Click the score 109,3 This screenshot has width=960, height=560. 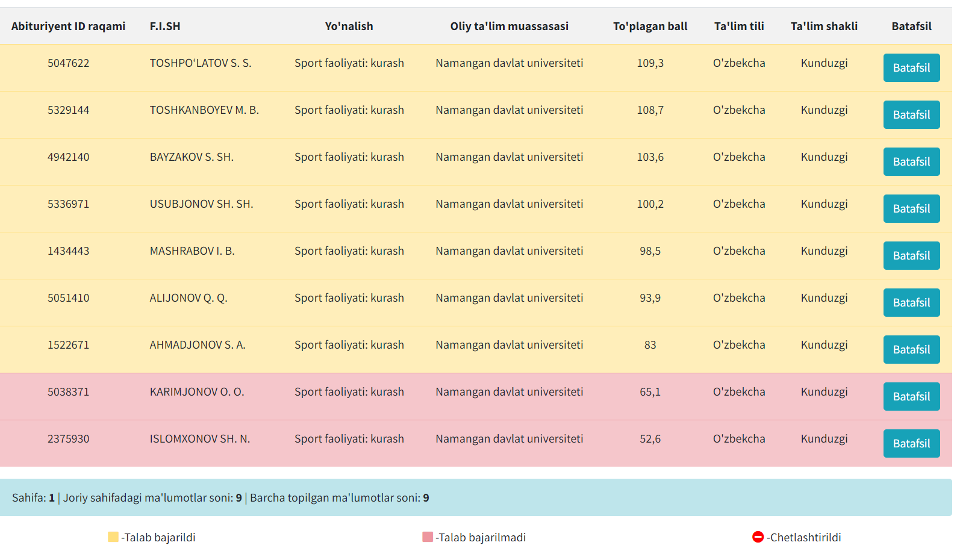point(650,63)
